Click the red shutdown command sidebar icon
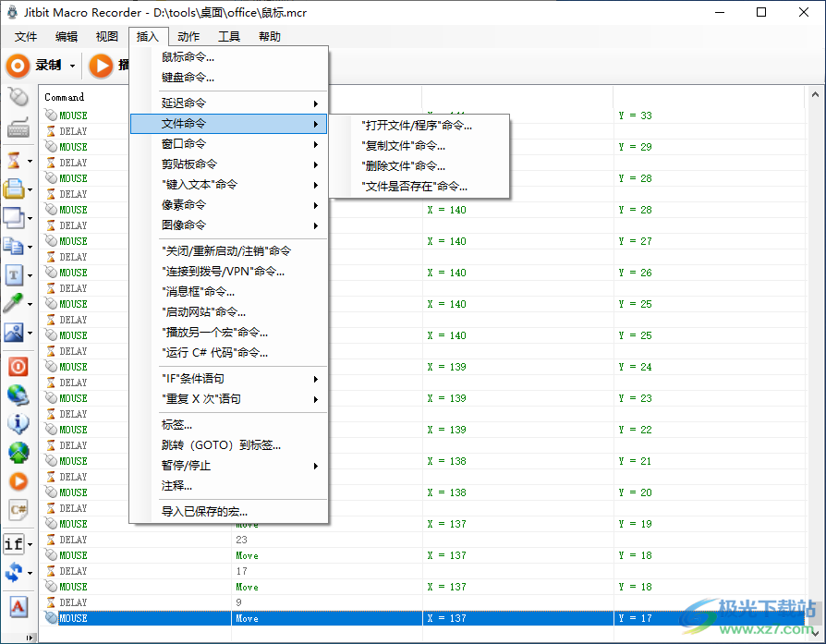The width and height of the screenshot is (826, 644). [x=18, y=366]
